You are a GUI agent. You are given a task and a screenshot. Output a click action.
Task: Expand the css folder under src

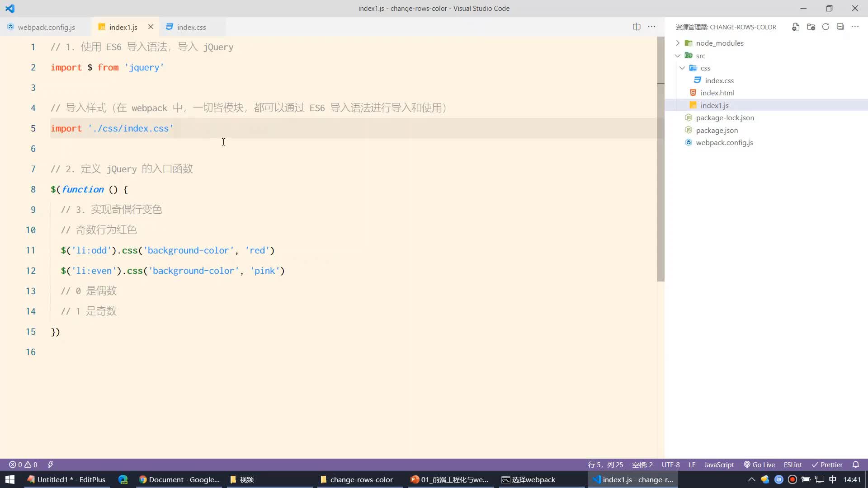682,67
